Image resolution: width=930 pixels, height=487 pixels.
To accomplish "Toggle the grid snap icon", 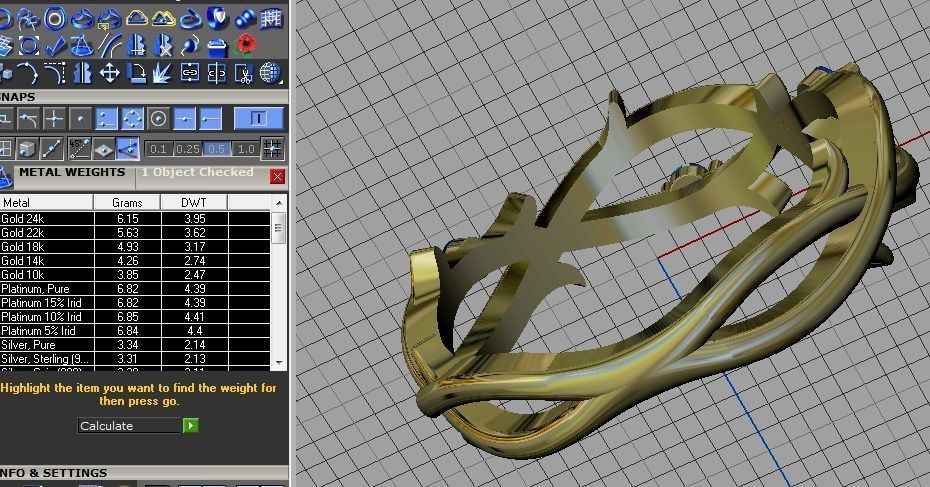I will (273, 148).
